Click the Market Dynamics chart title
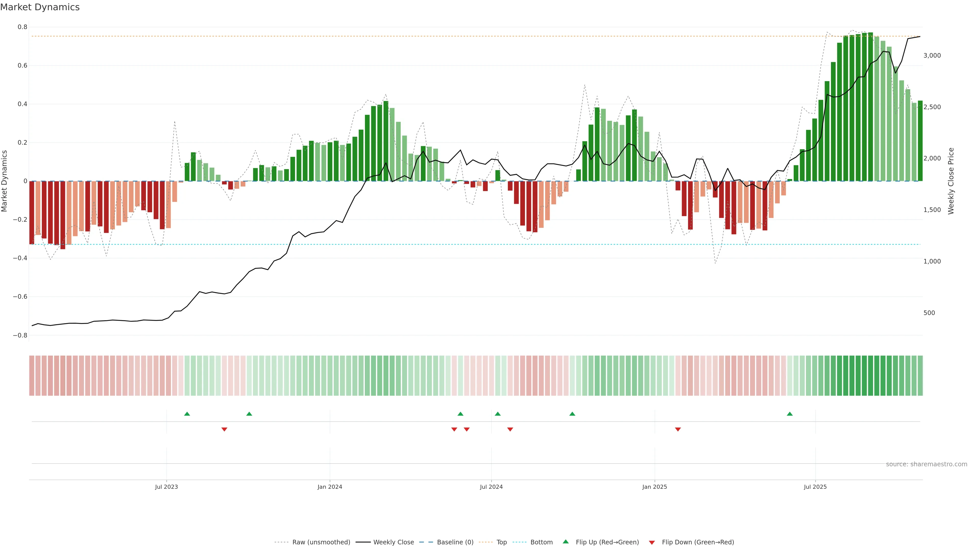The width and height of the screenshot is (980, 551). pos(40,7)
